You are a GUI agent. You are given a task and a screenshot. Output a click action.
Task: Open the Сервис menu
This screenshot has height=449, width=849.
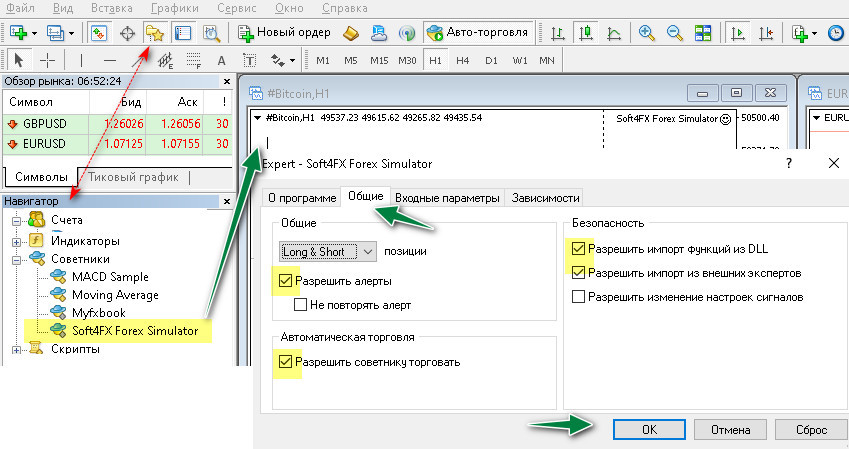tap(237, 8)
